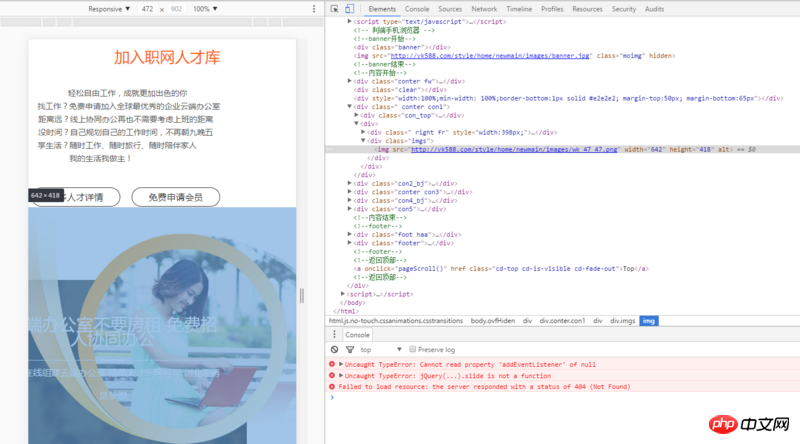
Task: Expand the jQuery slide TypeError message
Action: (x=341, y=375)
